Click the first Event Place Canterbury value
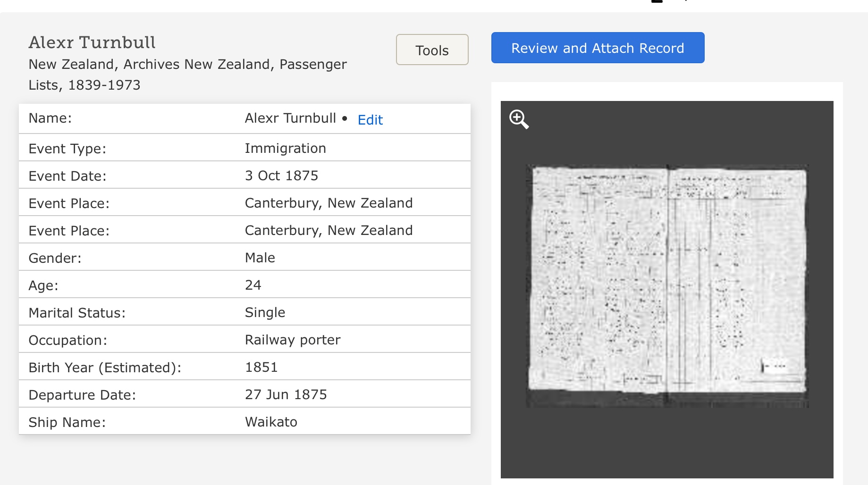 click(329, 203)
